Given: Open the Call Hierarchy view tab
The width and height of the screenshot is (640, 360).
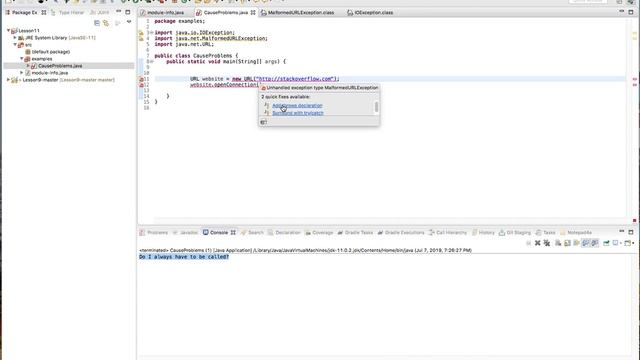Looking at the screenshot, I should coord(448,233).
